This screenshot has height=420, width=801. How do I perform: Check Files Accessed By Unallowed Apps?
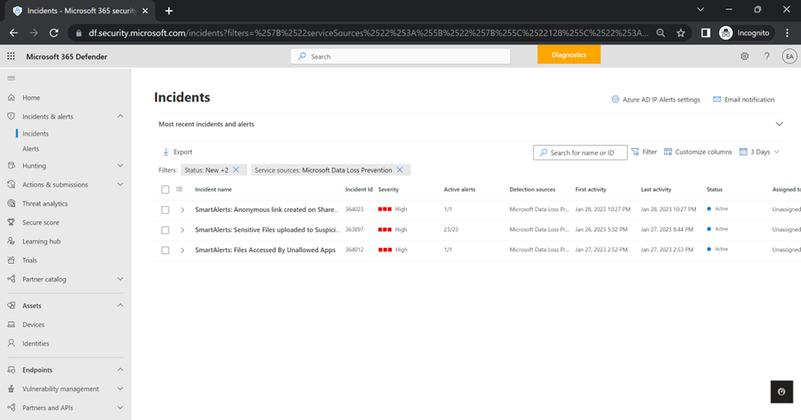[165, 250]
